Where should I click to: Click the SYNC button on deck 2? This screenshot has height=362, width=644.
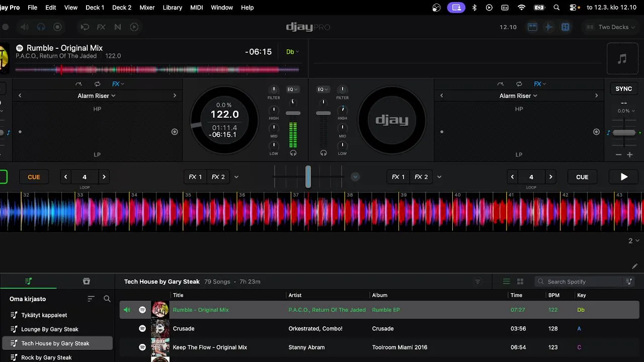623,88
